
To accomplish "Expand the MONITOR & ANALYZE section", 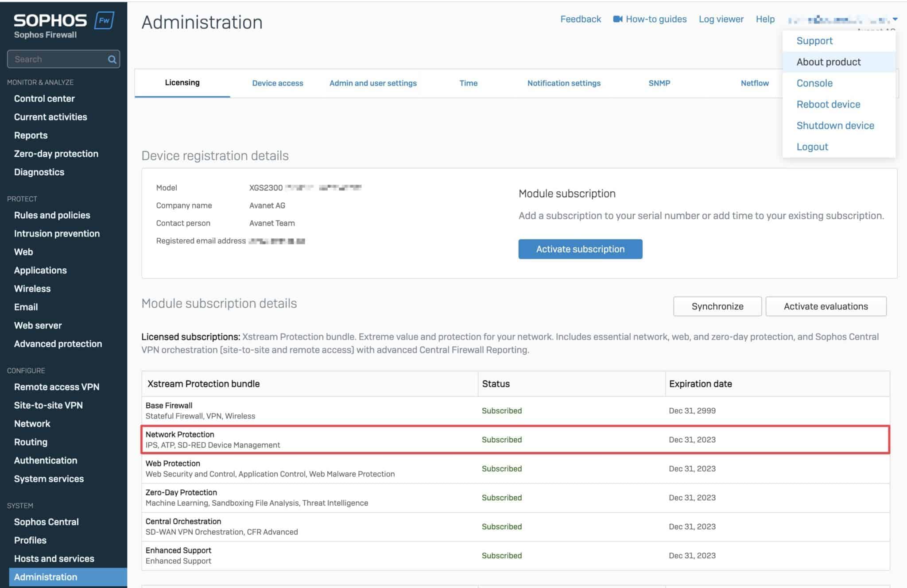I will point(40,82).
